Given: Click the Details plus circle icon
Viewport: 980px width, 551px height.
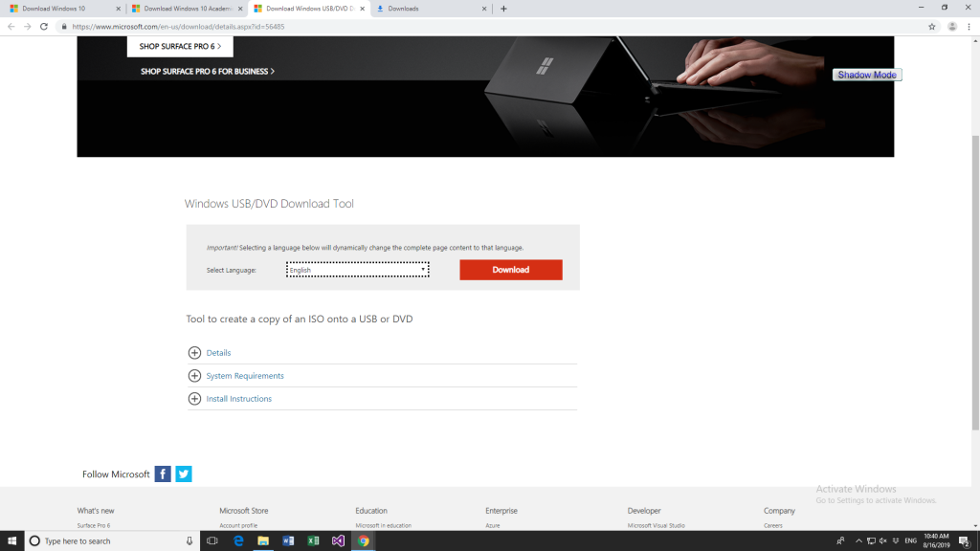Looking at the screenshot, I should coord(194,353).
